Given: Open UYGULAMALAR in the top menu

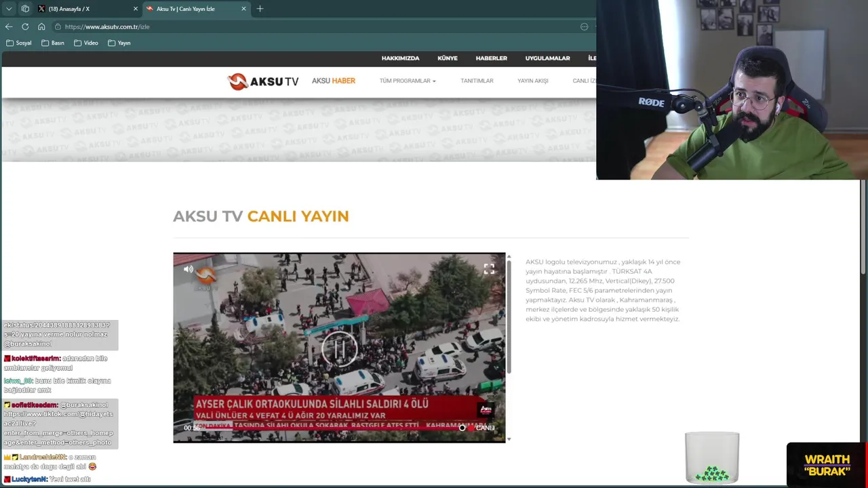Looking at the screenshot, I should coord(547,58).
